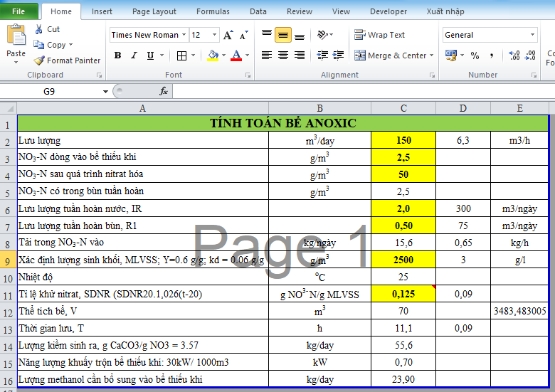
Task: Click Increase Decimal icon
Action: pos(514,55)
